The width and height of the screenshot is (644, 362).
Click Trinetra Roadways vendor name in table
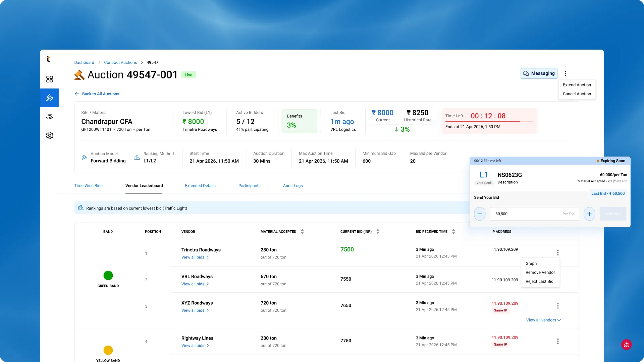point(201,250)
